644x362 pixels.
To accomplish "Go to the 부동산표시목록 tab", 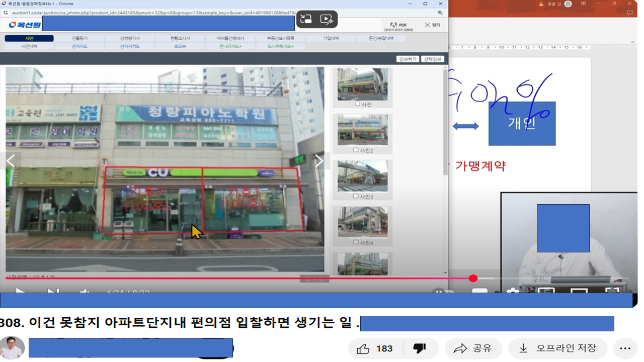I will [280, 38].
